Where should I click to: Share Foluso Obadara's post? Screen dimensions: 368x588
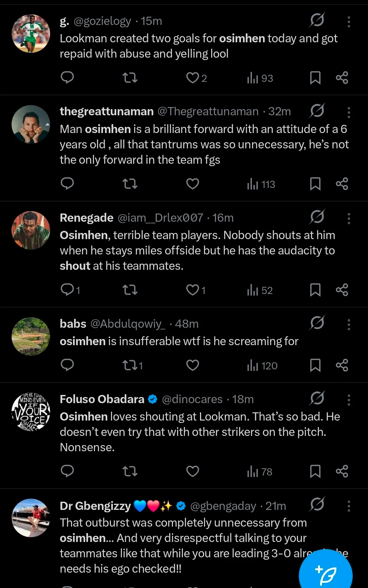tap(342, 471)
